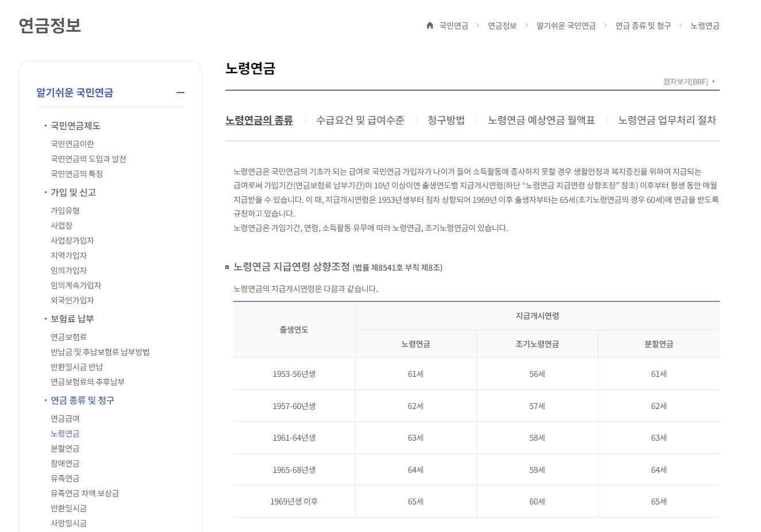Open 반환일시금 반납 sidebar link

77,367
